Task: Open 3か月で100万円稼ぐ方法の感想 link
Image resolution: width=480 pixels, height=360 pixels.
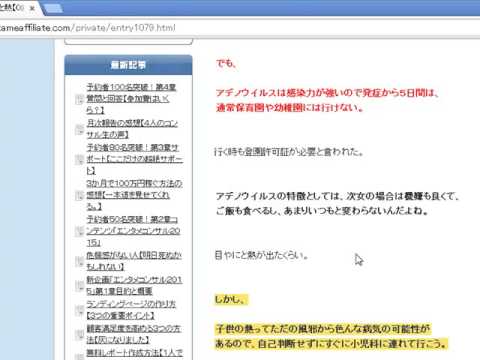Action: point(134,195)
